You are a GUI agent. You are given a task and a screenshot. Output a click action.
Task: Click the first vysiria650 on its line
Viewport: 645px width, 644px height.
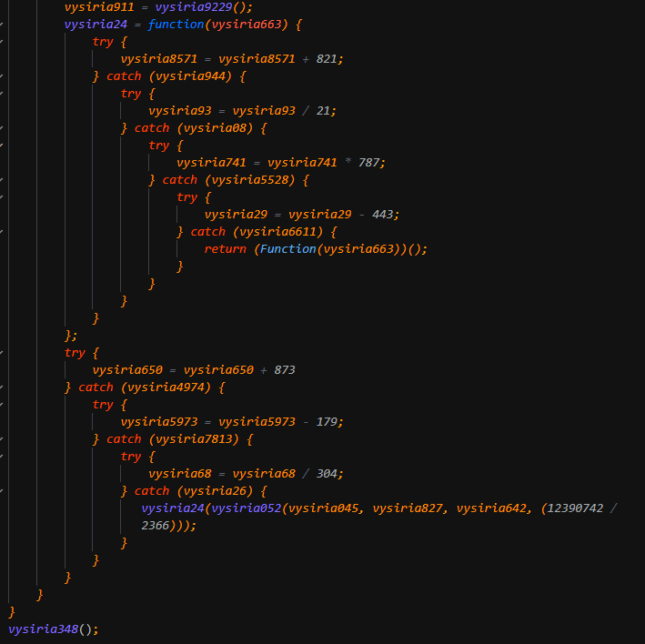click(127, 370)
